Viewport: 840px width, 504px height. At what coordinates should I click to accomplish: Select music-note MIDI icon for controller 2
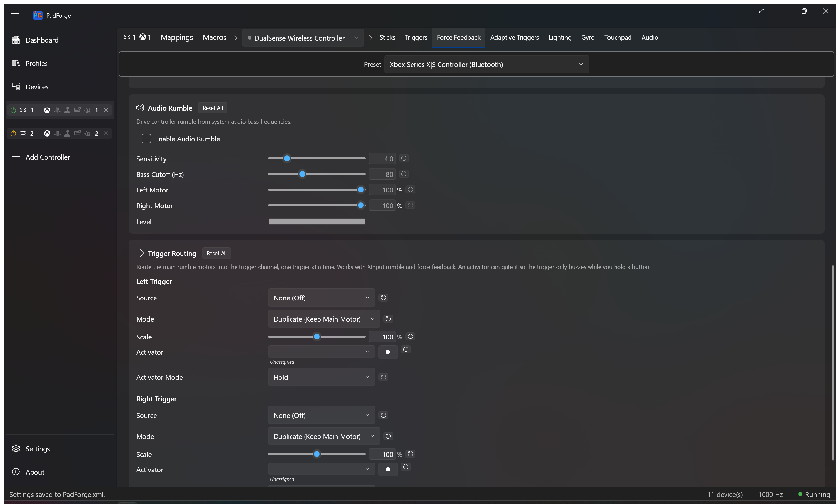point(88,133)
